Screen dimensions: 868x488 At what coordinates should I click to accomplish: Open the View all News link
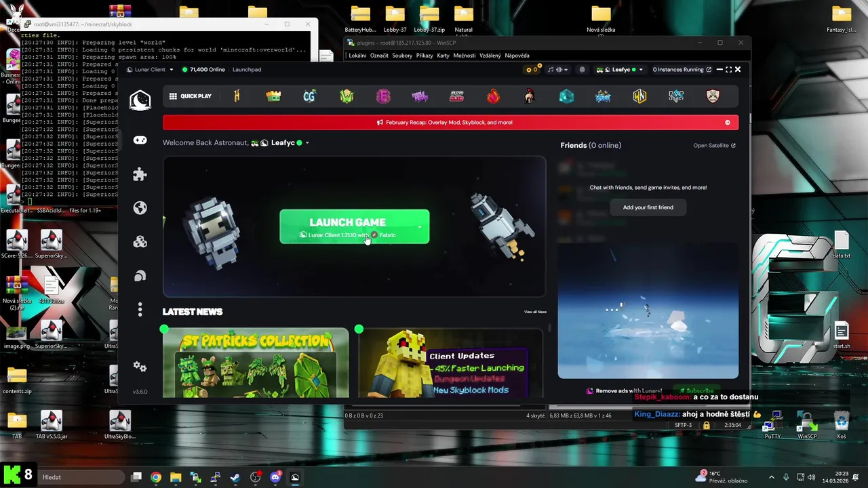[535, 312]
